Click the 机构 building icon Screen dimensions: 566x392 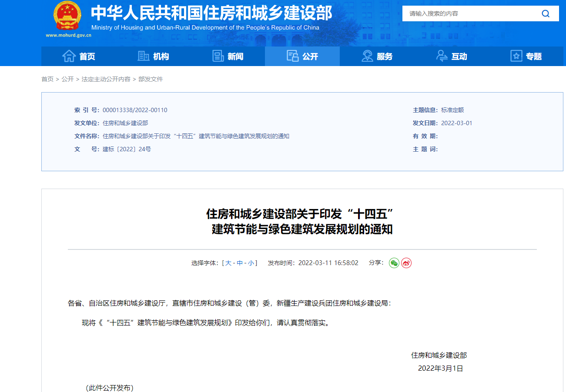143,56
